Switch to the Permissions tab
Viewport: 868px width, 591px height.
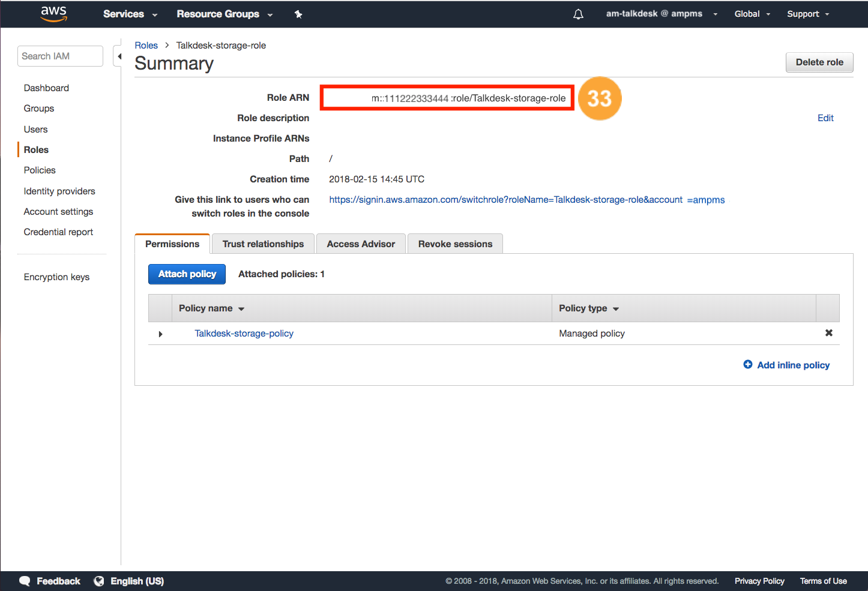(172, 244)
